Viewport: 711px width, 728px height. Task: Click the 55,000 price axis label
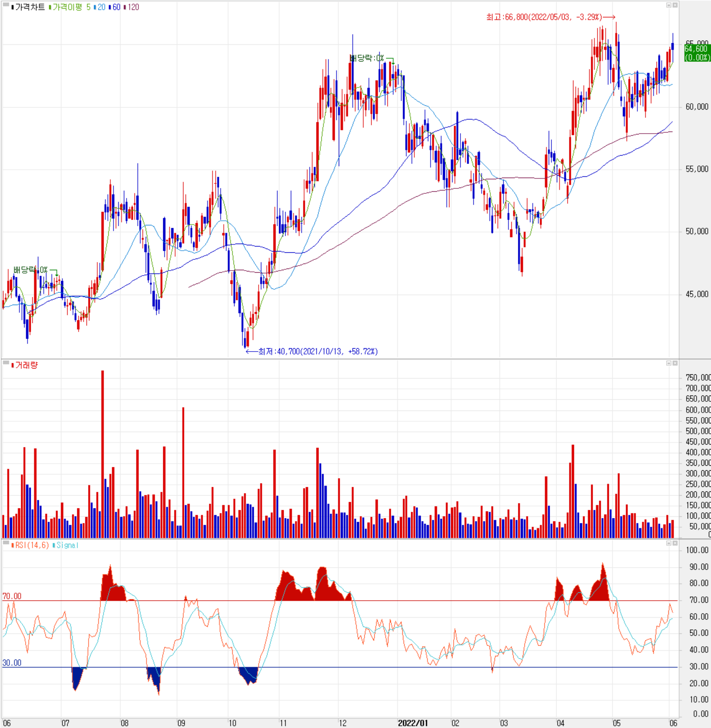pos(697,169)
